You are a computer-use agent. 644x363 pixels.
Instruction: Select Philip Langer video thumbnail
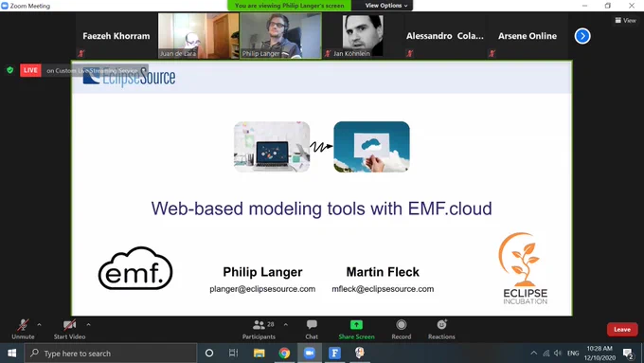[280, 36]
